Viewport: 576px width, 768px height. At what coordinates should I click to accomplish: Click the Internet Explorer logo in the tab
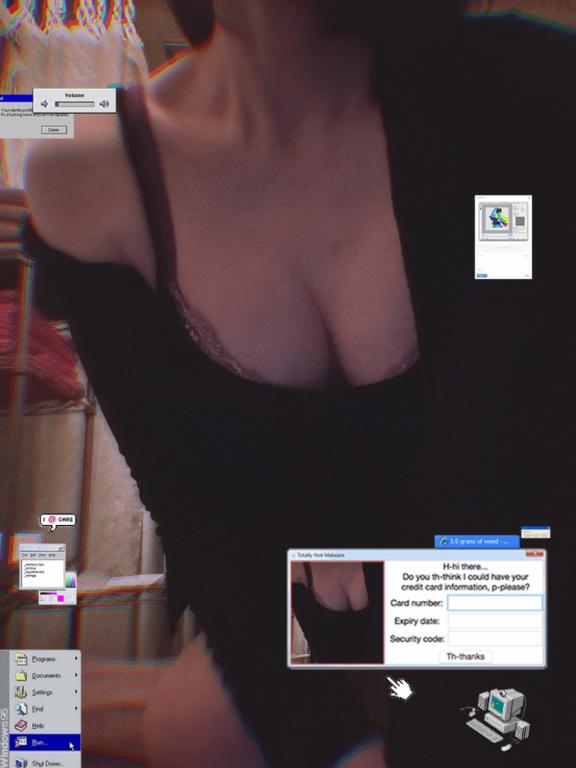pyautogui.click(x=444, y=541)
